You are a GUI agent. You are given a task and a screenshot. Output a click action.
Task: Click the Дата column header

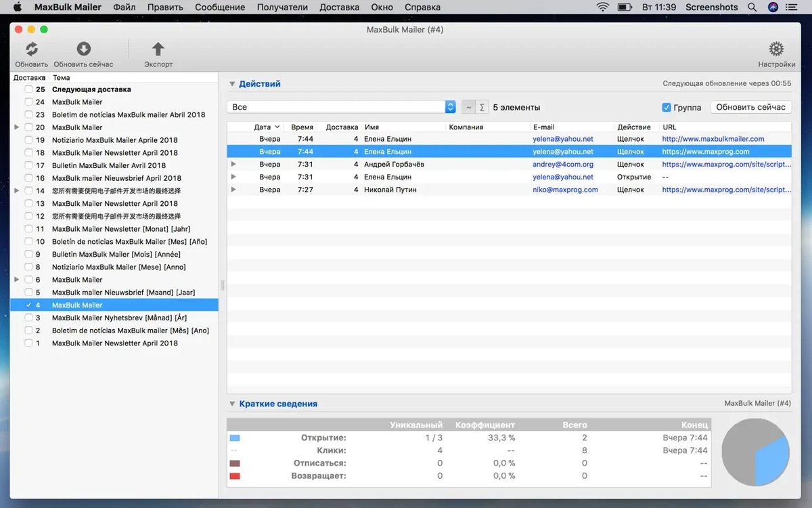click(x=263, y=127)
